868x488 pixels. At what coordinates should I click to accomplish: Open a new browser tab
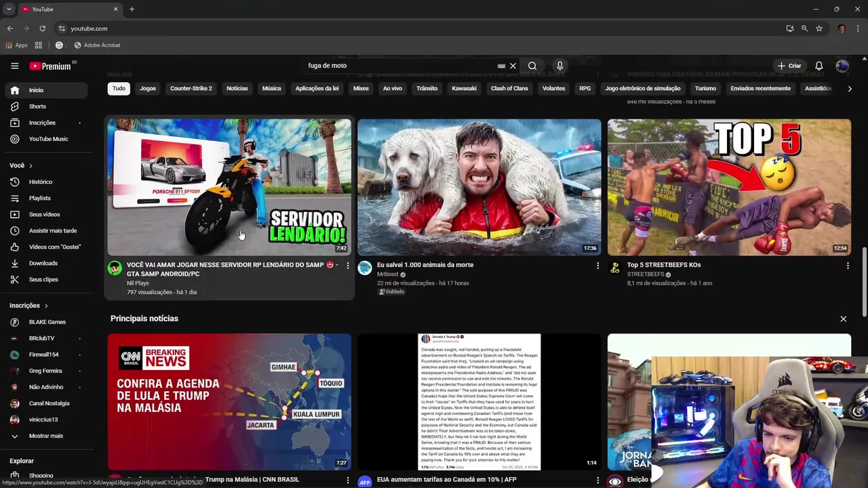tap(132, 9)
